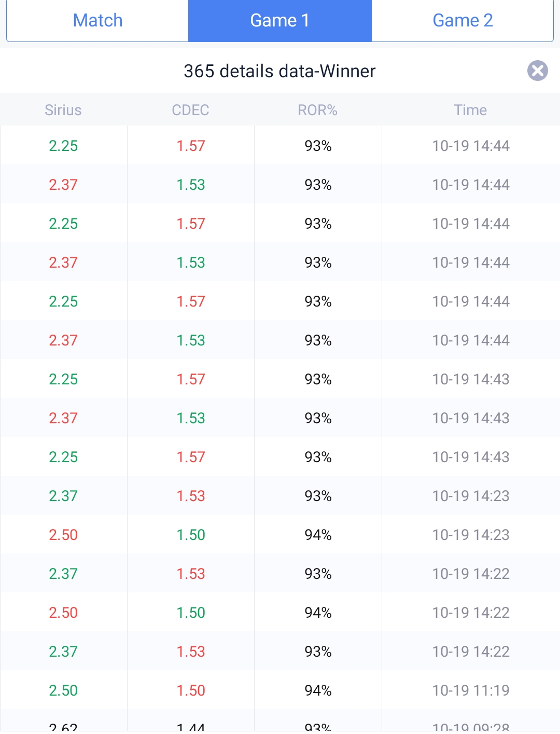560x734 pixels.
Task: Tap the Time column header
Action: (470, 110)
